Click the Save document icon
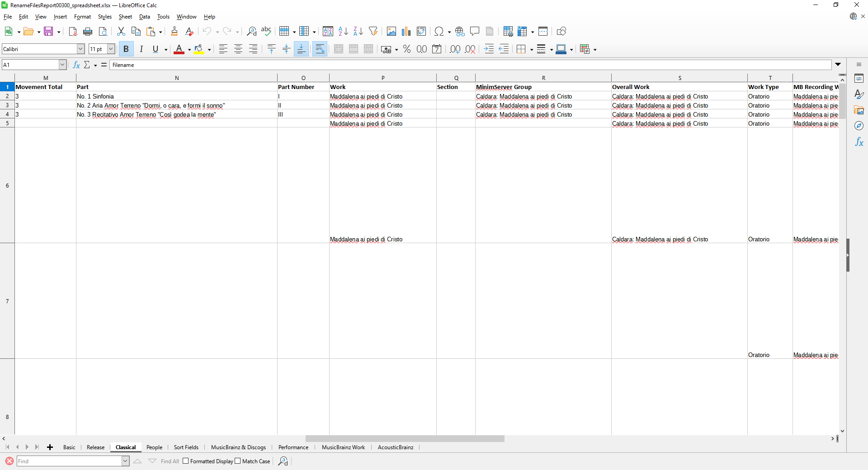 click(x=48, y=31)
